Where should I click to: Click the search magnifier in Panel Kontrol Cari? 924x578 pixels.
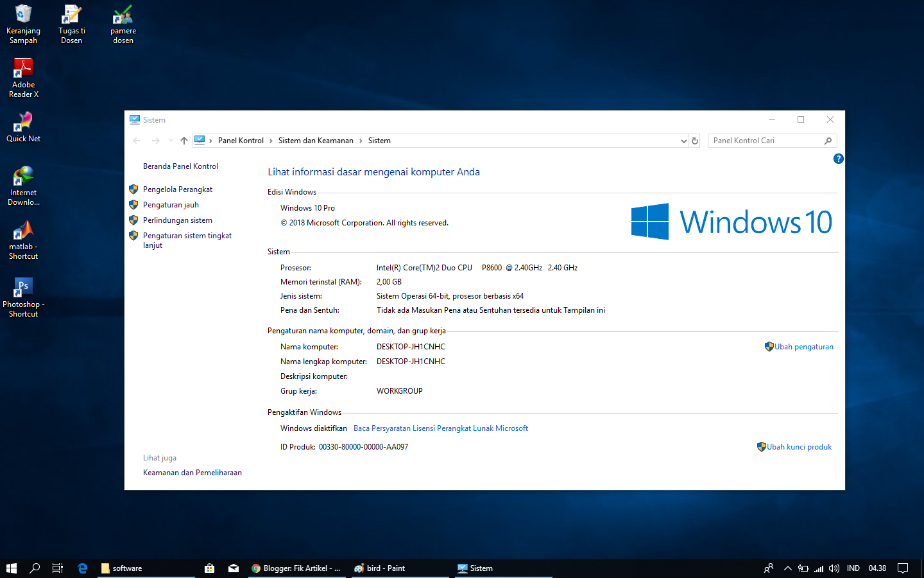coord(828,141)
